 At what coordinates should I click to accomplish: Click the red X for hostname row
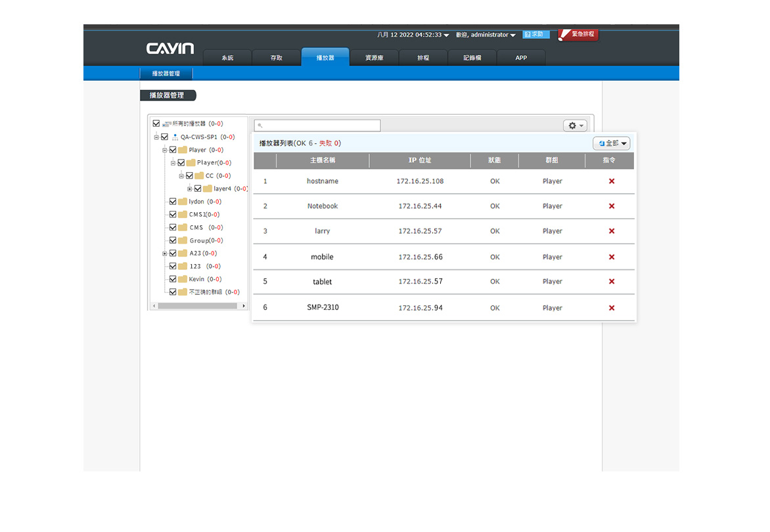(611, 181)
